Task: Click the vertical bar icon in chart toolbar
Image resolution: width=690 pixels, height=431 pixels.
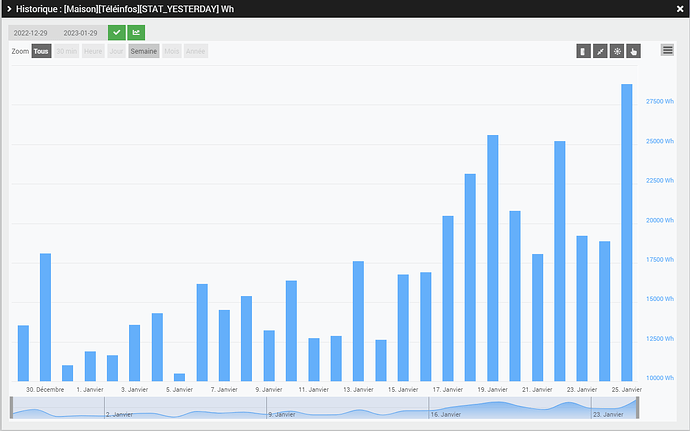Action: coord(584,51)
